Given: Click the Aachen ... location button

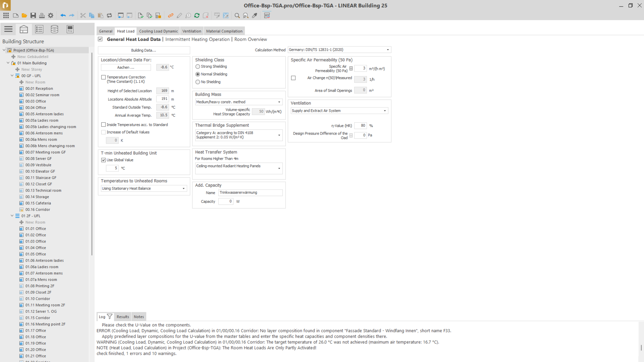Looking at the screenshot, I should (126, 67).
